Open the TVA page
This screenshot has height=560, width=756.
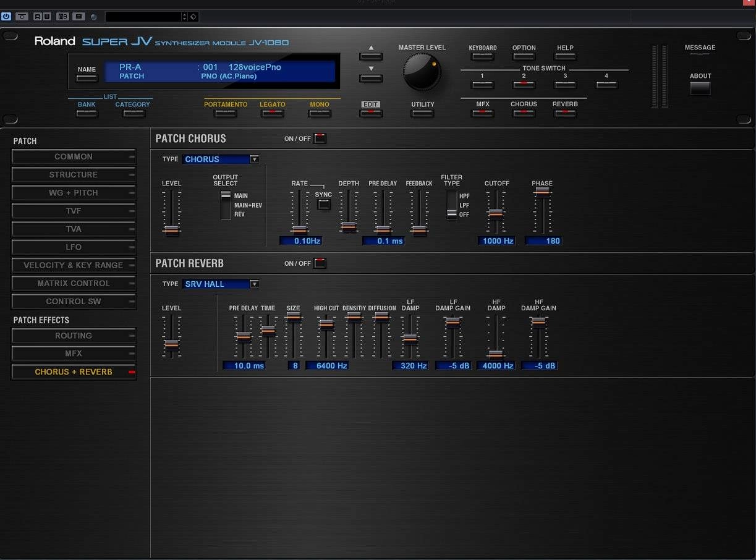74,229
